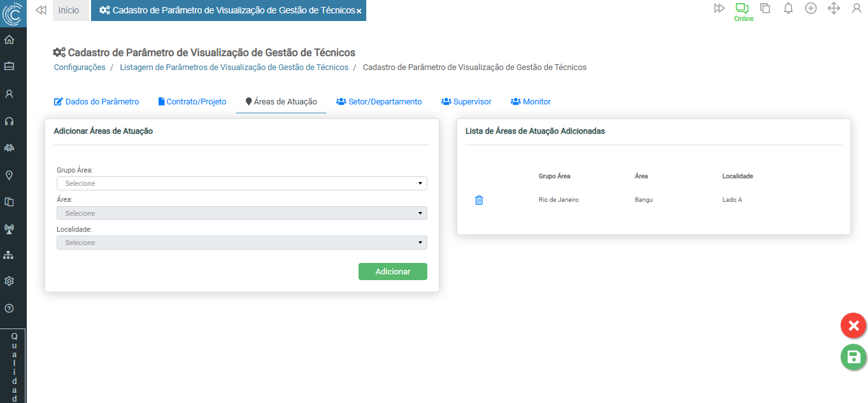The width and height of the screenshot is (868, 403).
Task: Click the green Adicionar button
Action: (x=392, y=271)
